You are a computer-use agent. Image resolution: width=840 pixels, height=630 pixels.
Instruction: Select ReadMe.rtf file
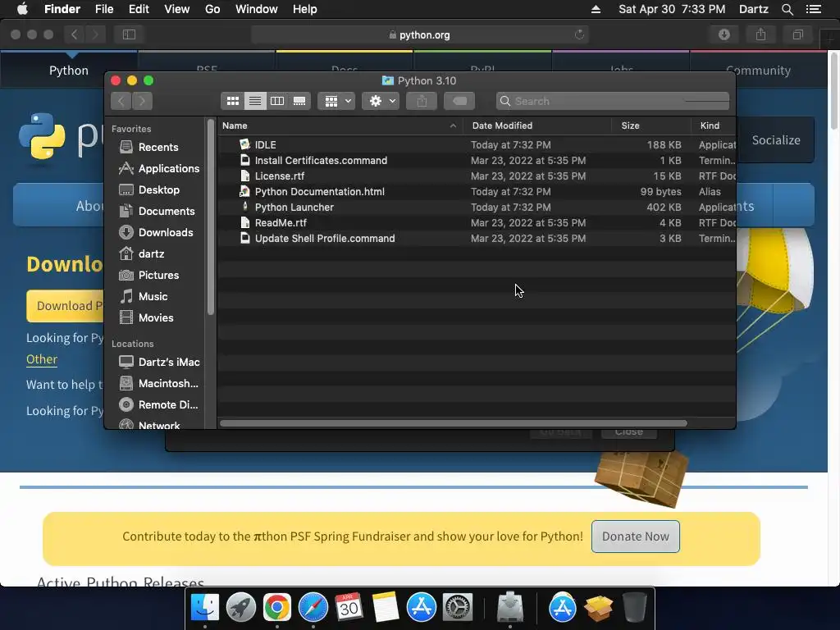[477, 222]
